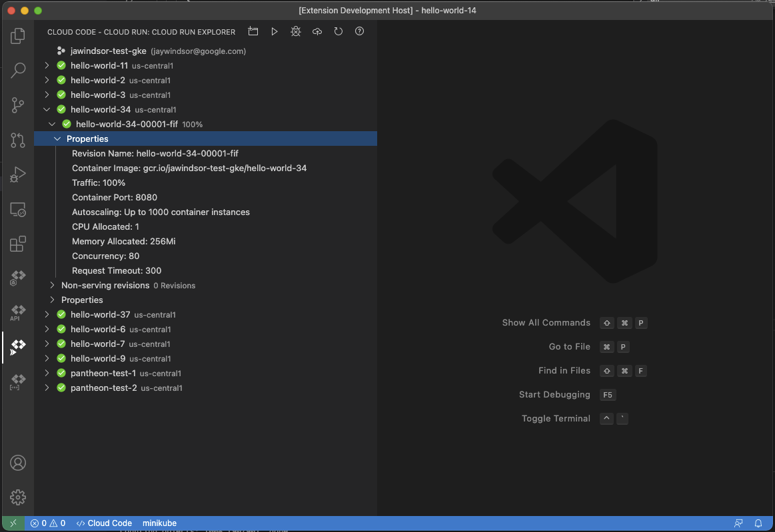The height and width of the screenshot is (532, 775).
Task: Select the CPU Allocated: 1 row
Action: [206, 227]
